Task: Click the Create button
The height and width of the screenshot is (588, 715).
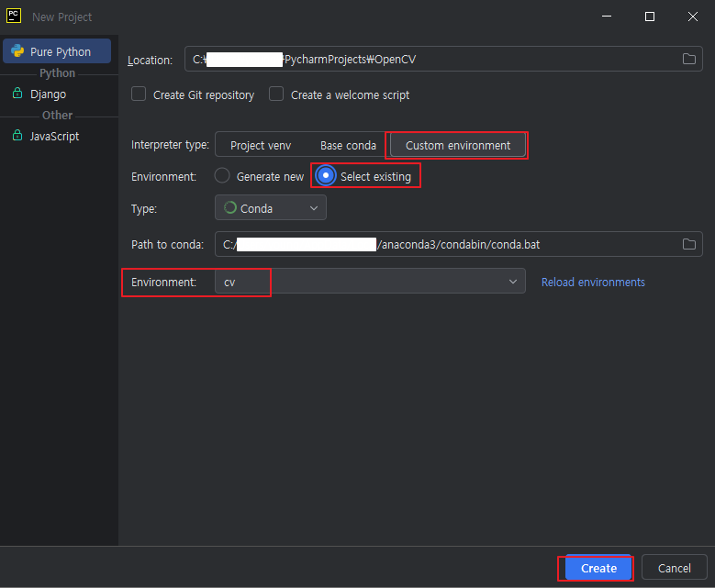Action: (598, 568)
